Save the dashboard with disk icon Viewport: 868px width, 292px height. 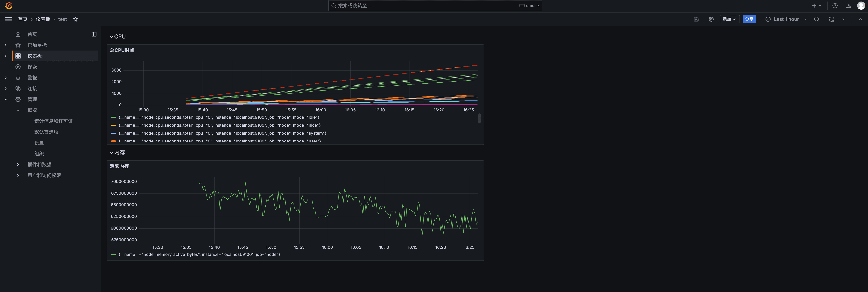(x=696, y=19)
